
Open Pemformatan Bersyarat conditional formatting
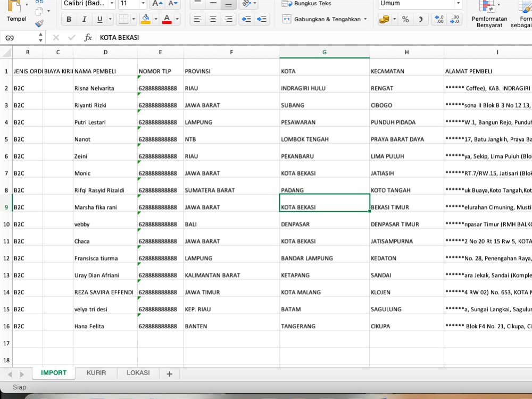tap(489, 14)
